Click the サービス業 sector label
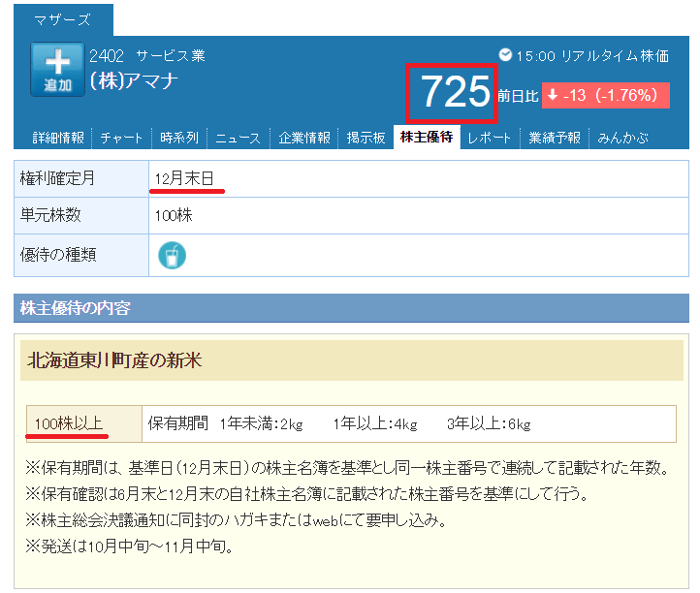This screenshot has height=593, width=700. tap(171, 56)
